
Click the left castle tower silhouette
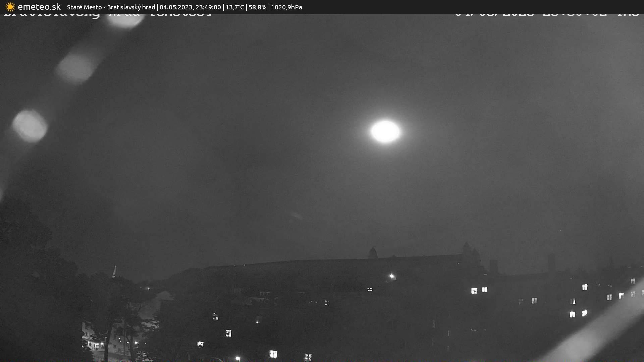[x=372, y=253]
